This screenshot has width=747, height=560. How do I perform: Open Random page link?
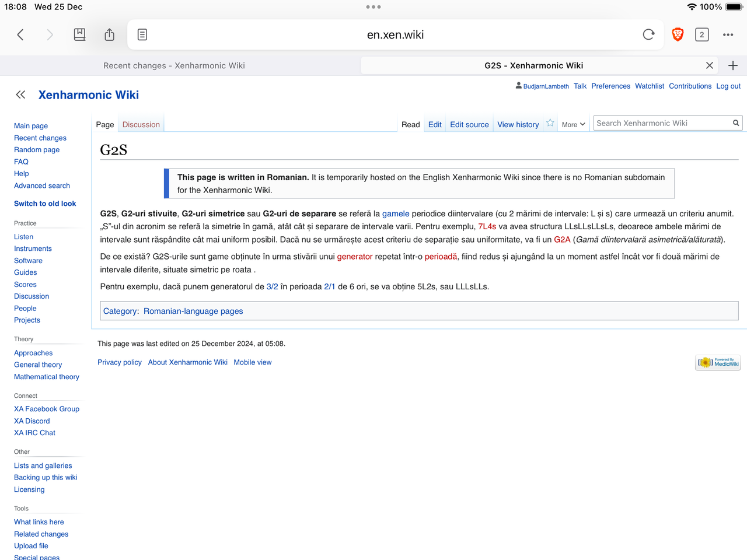point(37,150)
